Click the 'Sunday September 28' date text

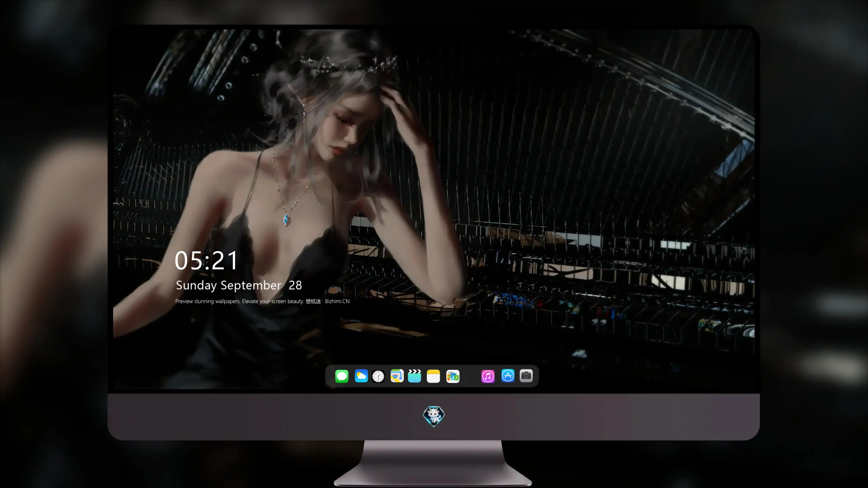239,285
